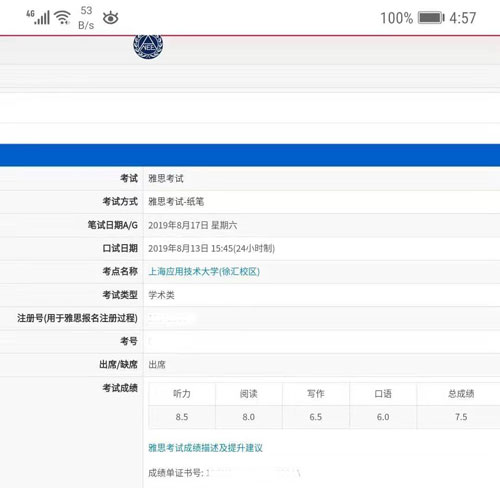Select the speaking score 6.0
The height and width of the screenshot is (488, 500).
[383, 417]
